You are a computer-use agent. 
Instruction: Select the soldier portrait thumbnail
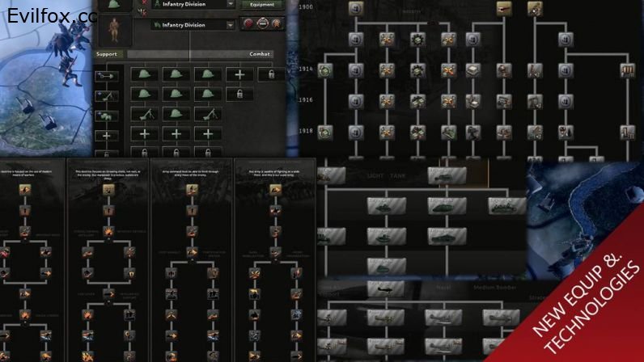(x=114, y=28)
